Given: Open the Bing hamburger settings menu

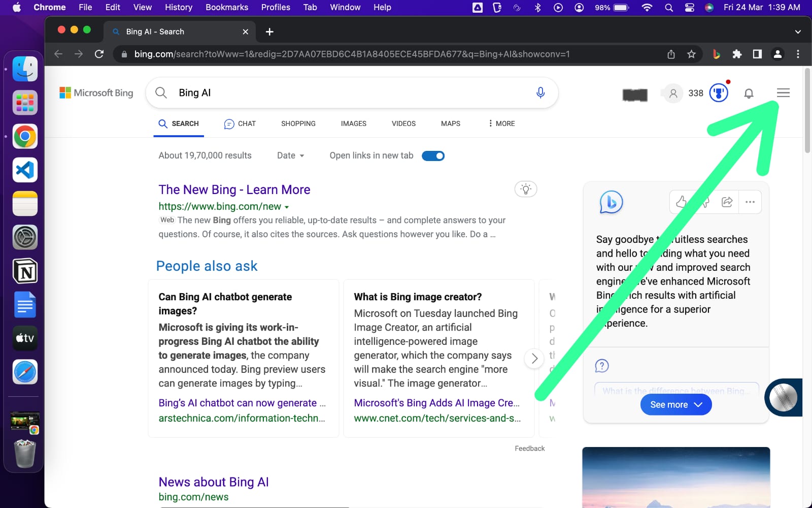Looking at the screenshot, I should [783, 93].
